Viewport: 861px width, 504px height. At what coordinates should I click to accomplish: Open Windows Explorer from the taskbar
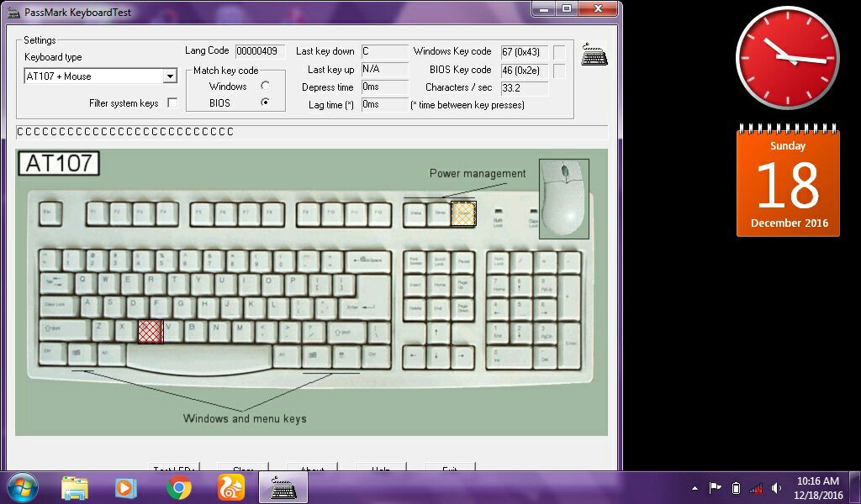click(74, 487)
